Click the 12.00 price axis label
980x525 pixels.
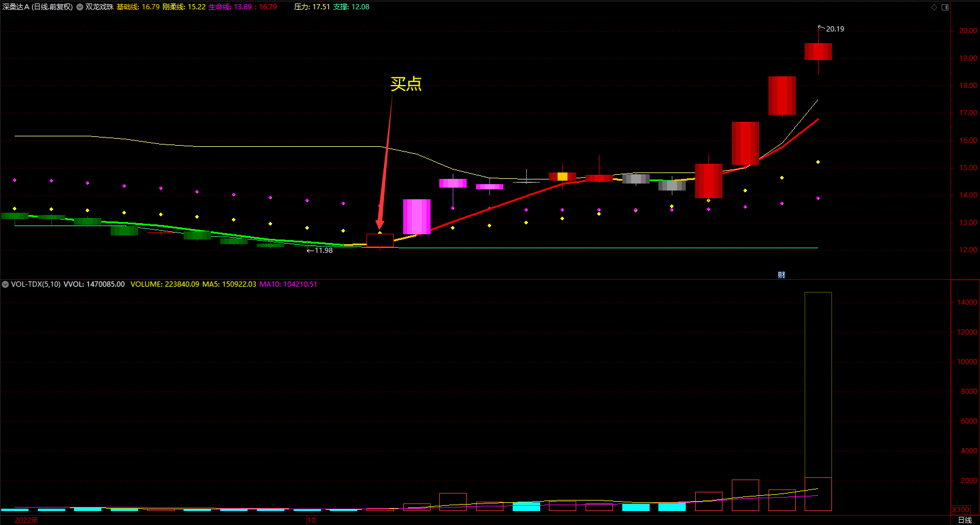pyautogui.click(x=968, y=250)
